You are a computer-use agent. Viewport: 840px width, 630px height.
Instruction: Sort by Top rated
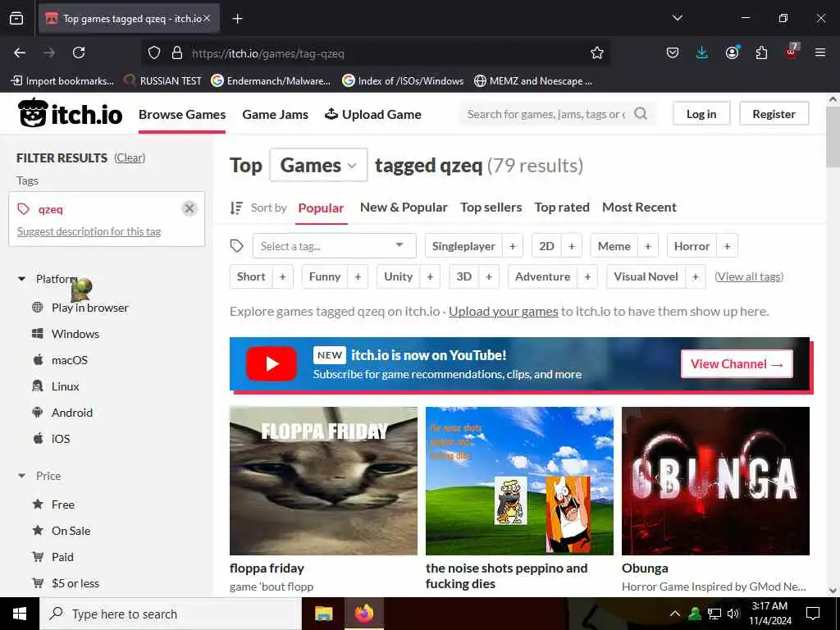pos(562,208)
